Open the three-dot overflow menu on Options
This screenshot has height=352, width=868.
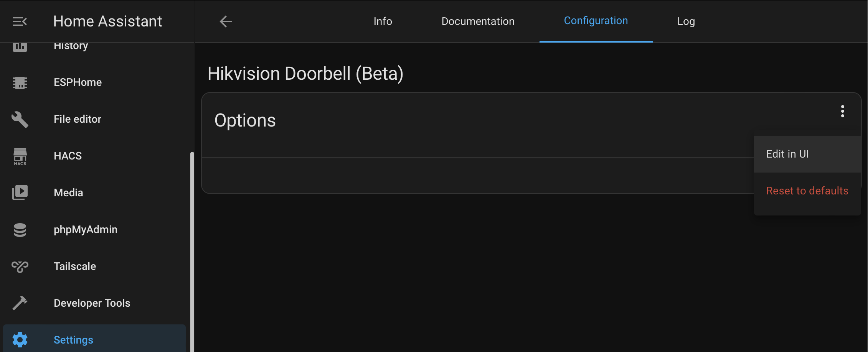(x=842, y=111)
